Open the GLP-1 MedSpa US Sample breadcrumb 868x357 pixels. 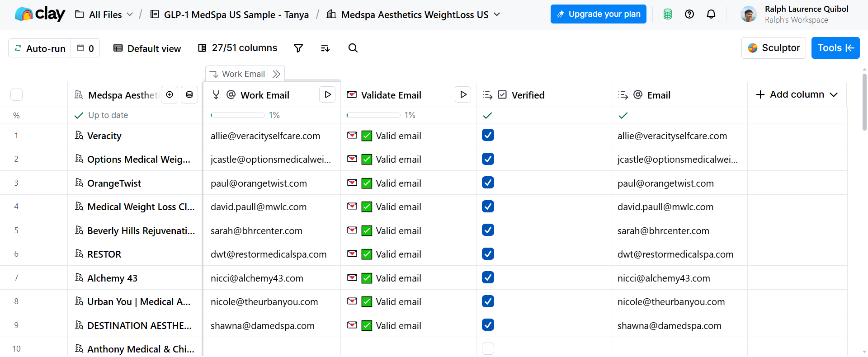click(x=229, y=14)
